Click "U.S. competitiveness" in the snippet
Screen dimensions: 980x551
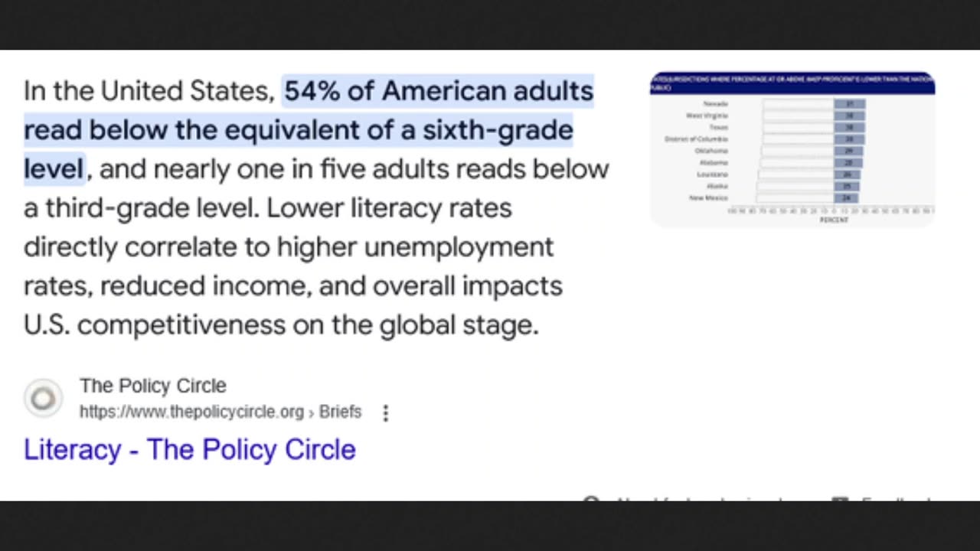pos(155,325)
